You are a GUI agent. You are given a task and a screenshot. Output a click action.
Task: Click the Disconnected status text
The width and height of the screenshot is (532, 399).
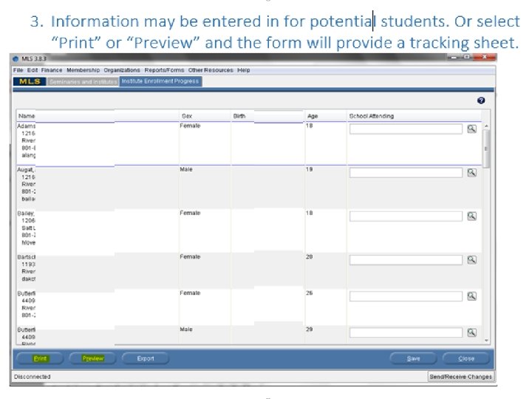[33, 377]
